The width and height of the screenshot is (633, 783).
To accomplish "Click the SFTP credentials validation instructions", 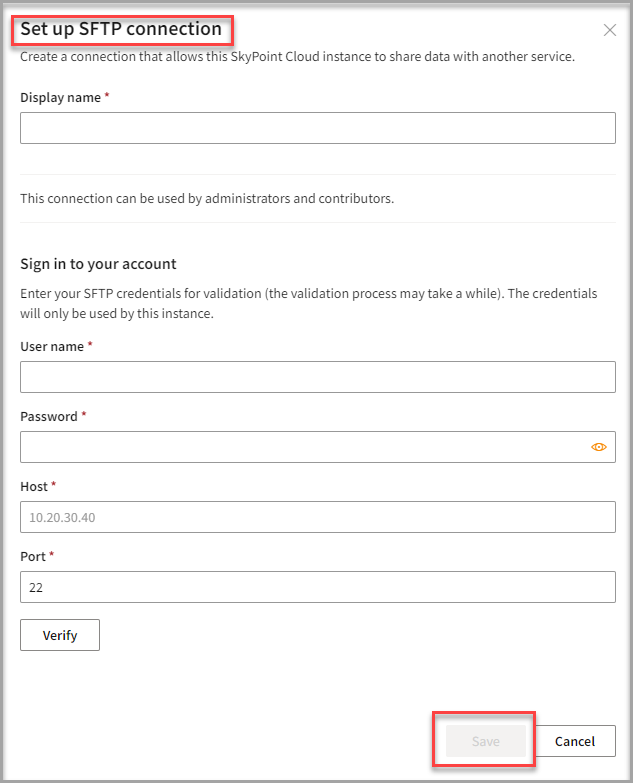I will (308, 303).
